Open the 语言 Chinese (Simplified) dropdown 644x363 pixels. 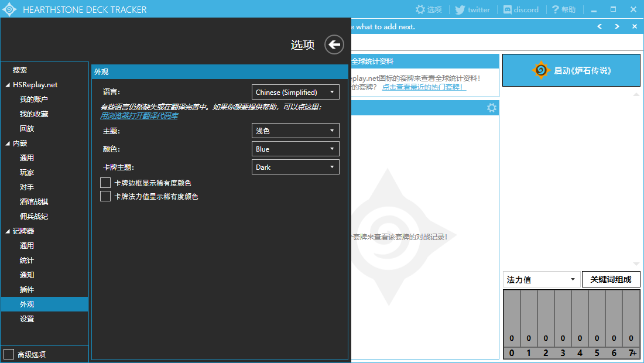(295, 92)
